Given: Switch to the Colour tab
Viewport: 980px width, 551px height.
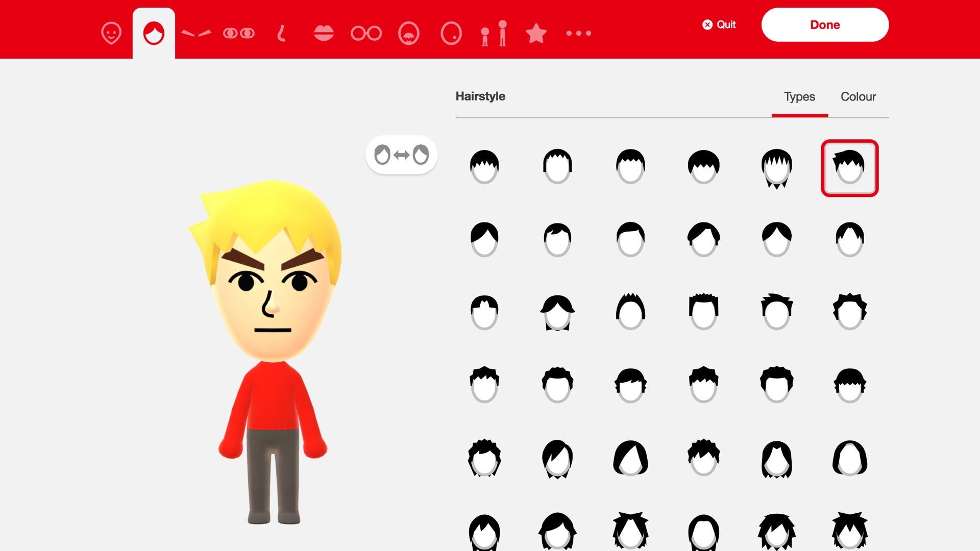Looking at the screenshot, I should (x=858, y=96).
